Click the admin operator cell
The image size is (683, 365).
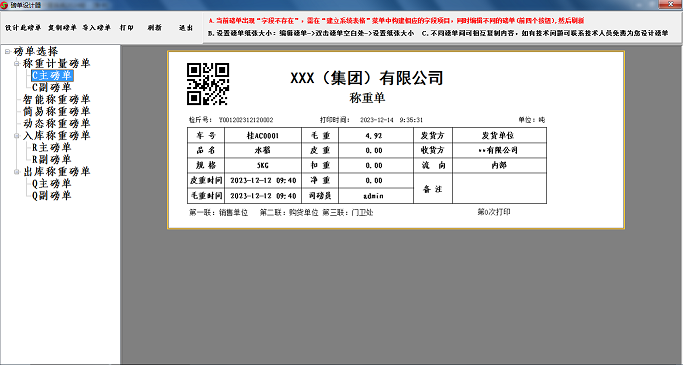click(x=375, y=196)
